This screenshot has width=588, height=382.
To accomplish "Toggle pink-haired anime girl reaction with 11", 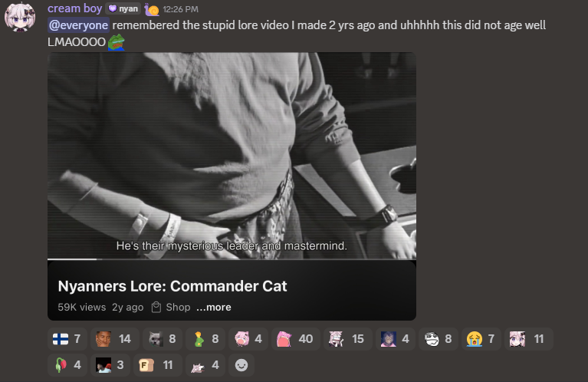I will 529,339.
